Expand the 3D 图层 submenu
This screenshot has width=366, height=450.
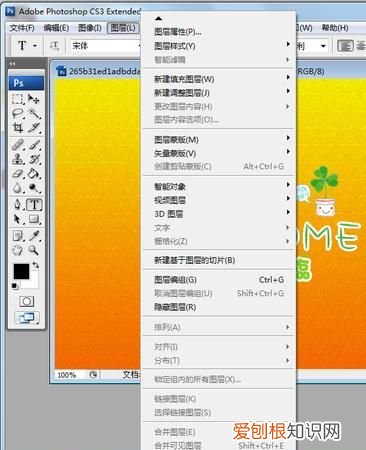tap(219, 214)
